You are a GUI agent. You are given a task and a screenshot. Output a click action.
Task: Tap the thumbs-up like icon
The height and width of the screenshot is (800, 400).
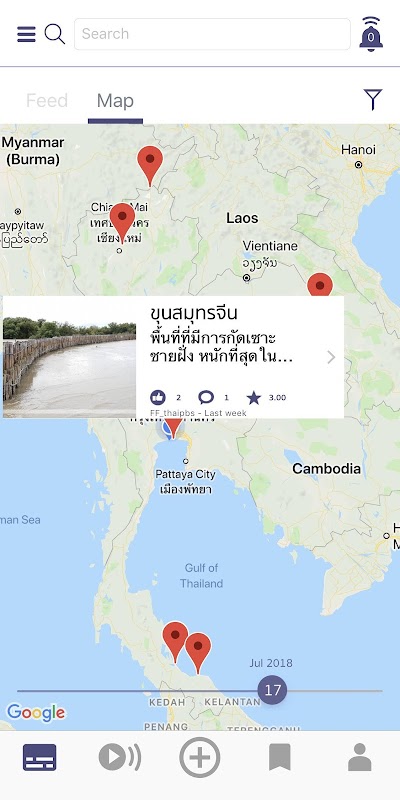pyautogui.click(x=158, y=397)
